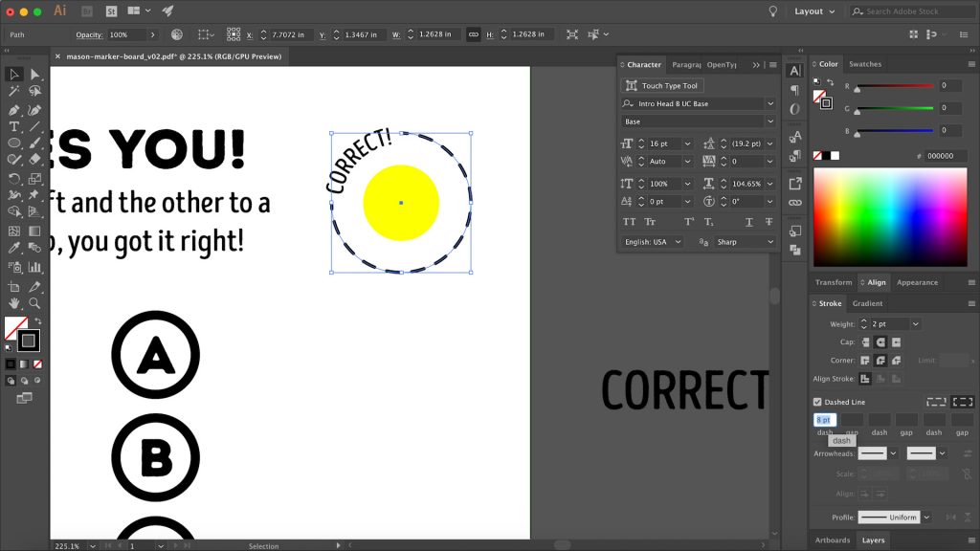Open the Transform tab

(834, 282)
